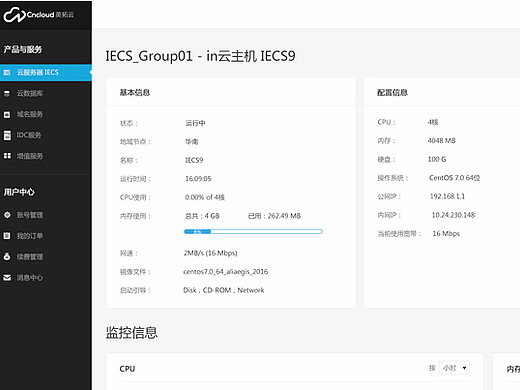Click the CPU config value 4核

[433, 122]
